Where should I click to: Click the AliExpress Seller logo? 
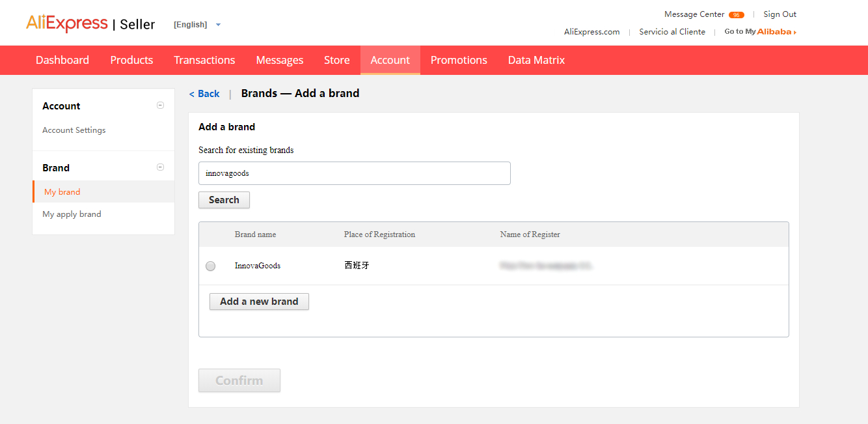[90, 24]
